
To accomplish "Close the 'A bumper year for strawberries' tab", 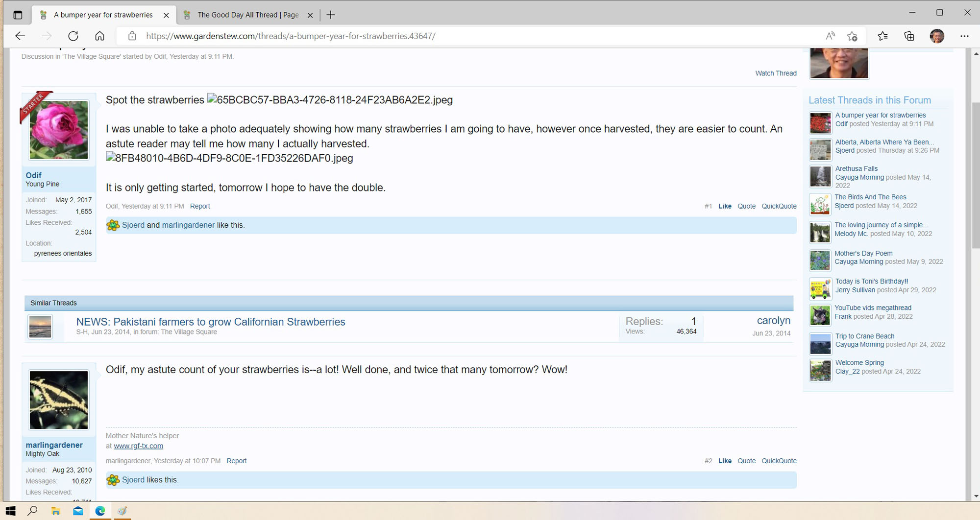I will (166, 15).
